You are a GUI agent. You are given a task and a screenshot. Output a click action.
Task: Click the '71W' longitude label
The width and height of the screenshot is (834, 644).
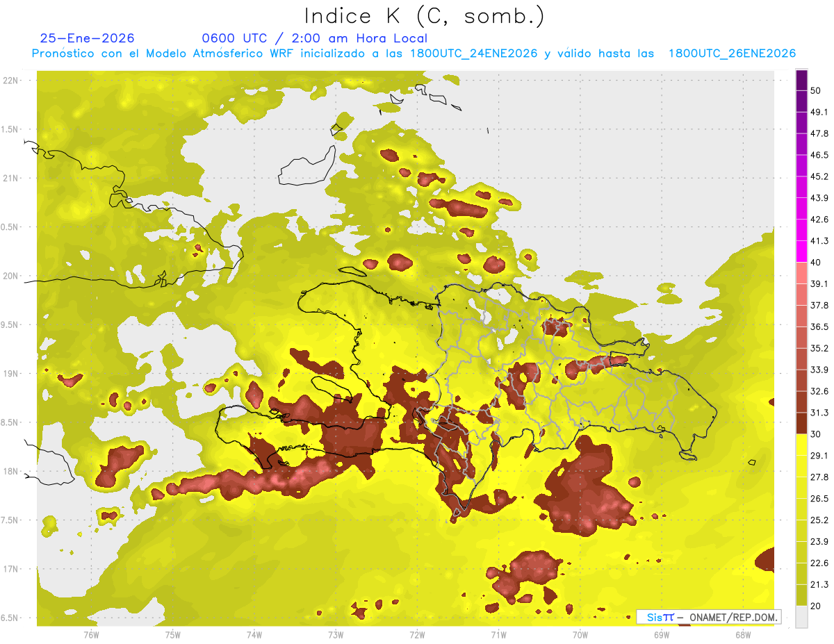[x=498, y=634]
